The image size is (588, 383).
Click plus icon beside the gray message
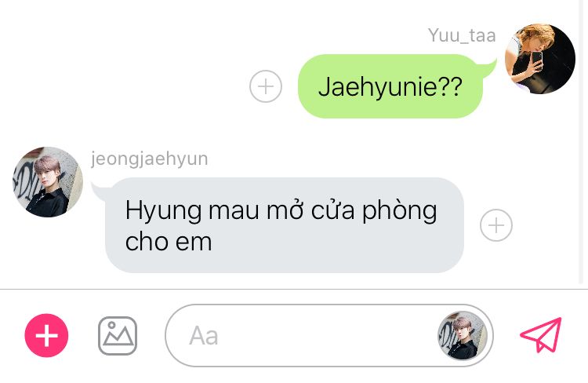click(x=496, y=225)
